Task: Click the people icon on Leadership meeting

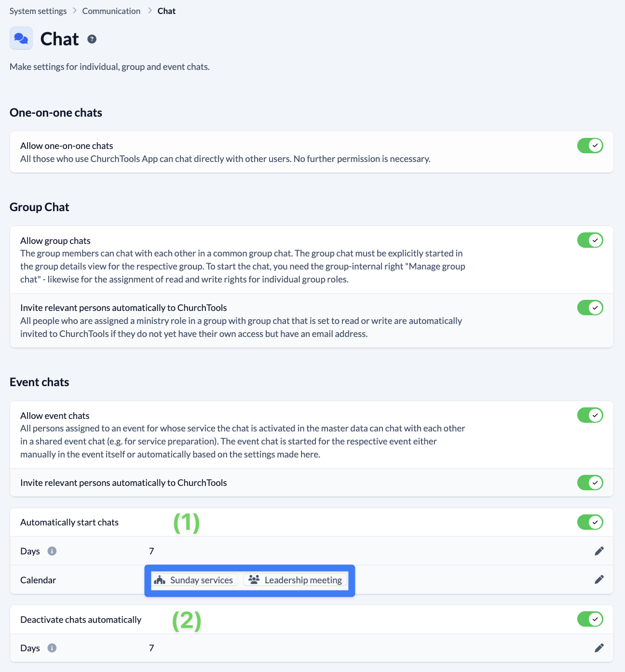Action: [x=254, y=579]
